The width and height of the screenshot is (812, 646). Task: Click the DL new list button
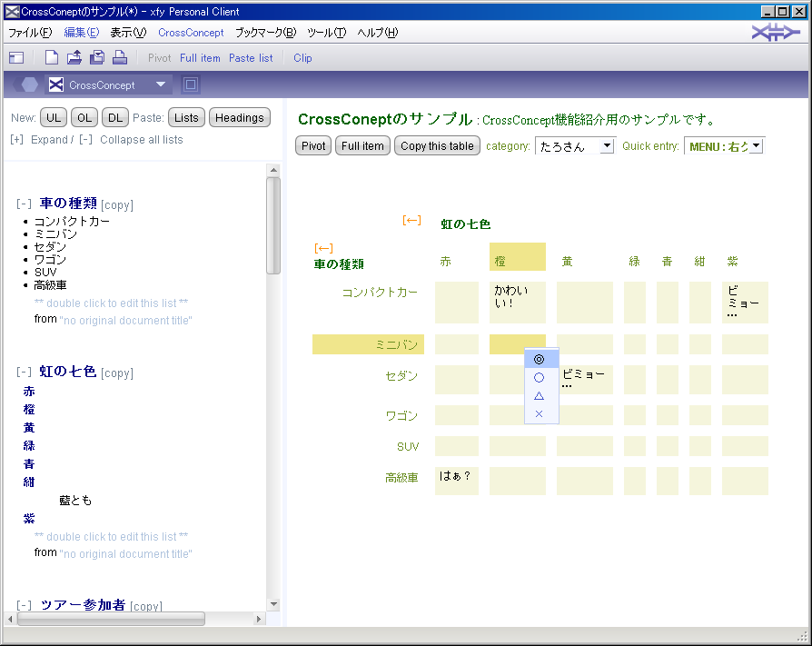(115, 117)
